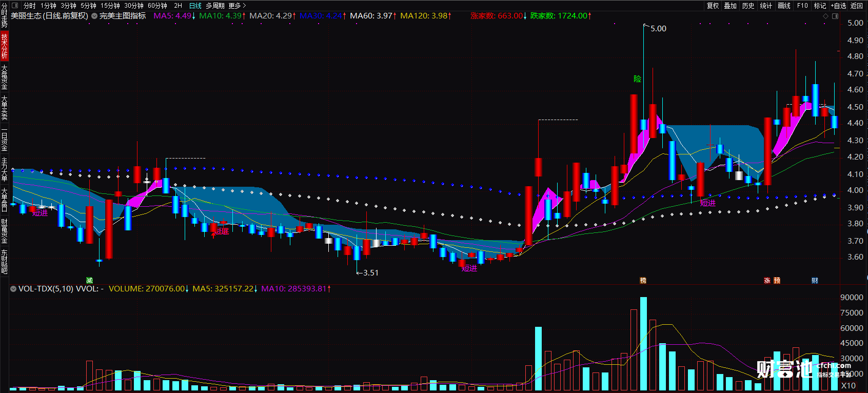
Task: Click the 3.51 low price label
Action: 370,273
